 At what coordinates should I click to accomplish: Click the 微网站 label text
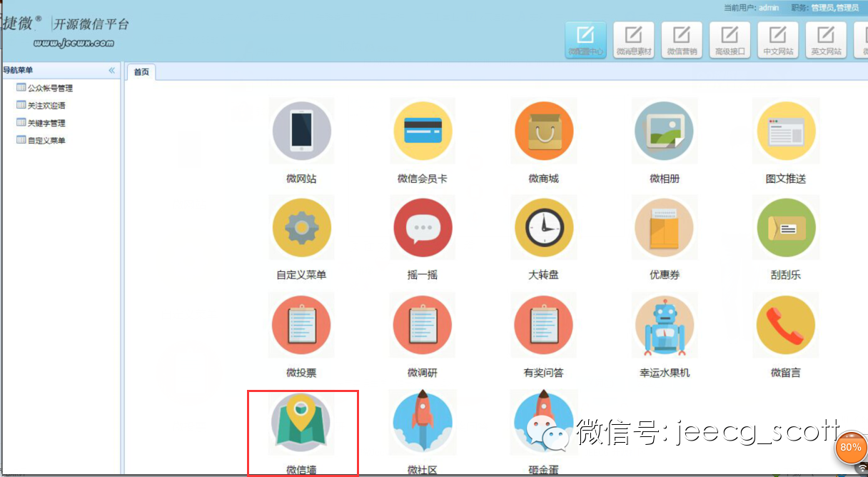(301, 179)
